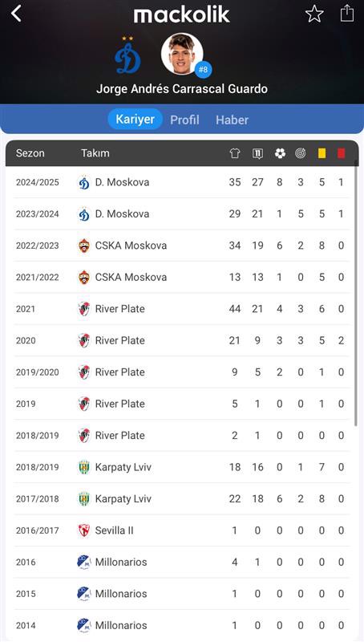Open the Haber tab
The image size is (364, 642).
[x=232, y=120]
